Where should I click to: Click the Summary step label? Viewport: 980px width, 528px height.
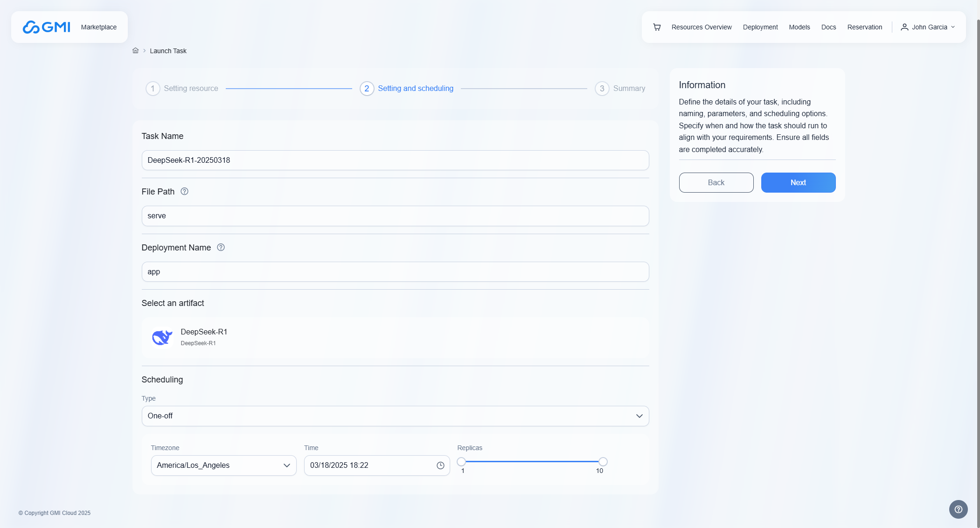click(629, 89)
